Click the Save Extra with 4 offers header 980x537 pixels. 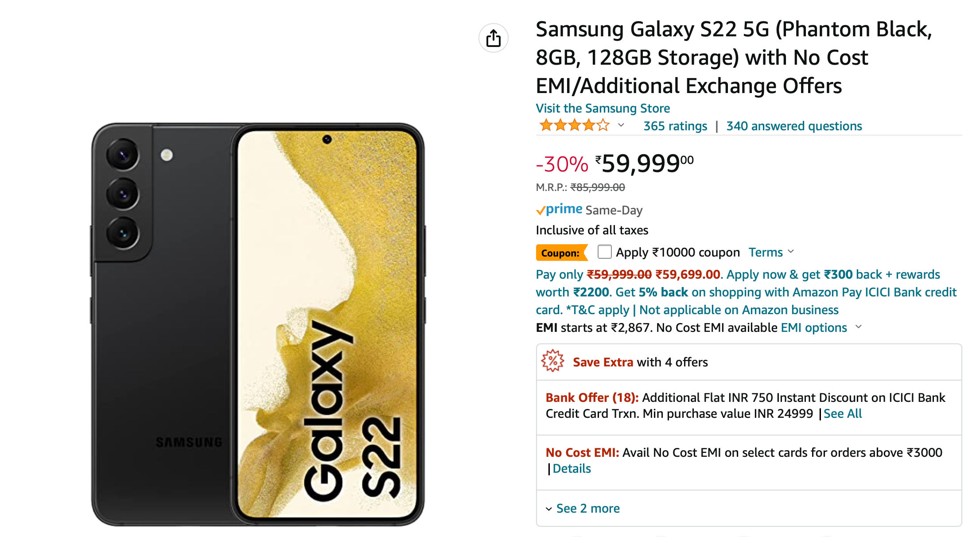point(640,362)
